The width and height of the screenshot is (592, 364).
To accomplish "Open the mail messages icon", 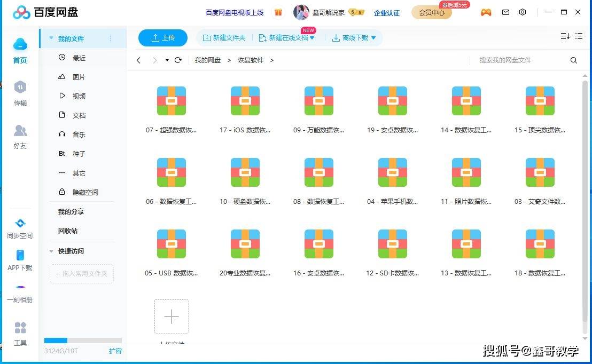I will 505,12.
